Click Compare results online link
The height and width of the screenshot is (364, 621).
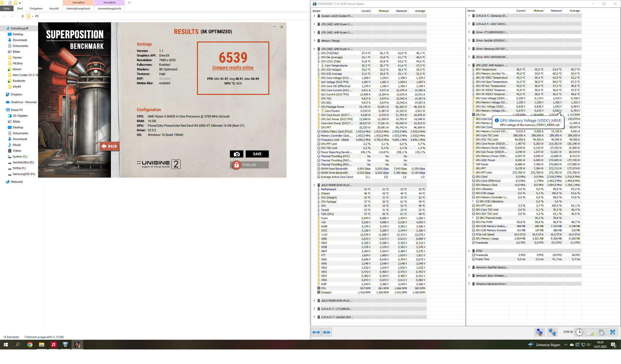[x=233, y=67]
